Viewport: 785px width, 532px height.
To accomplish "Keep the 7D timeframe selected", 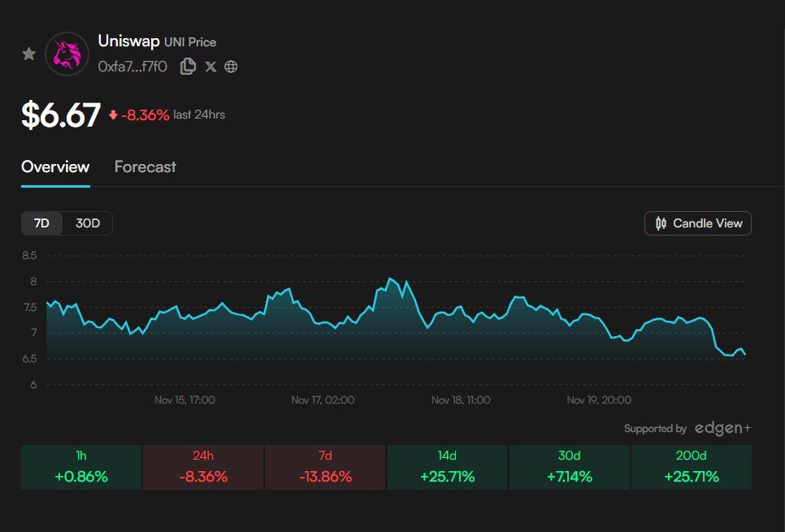I will tap(42, 223).
